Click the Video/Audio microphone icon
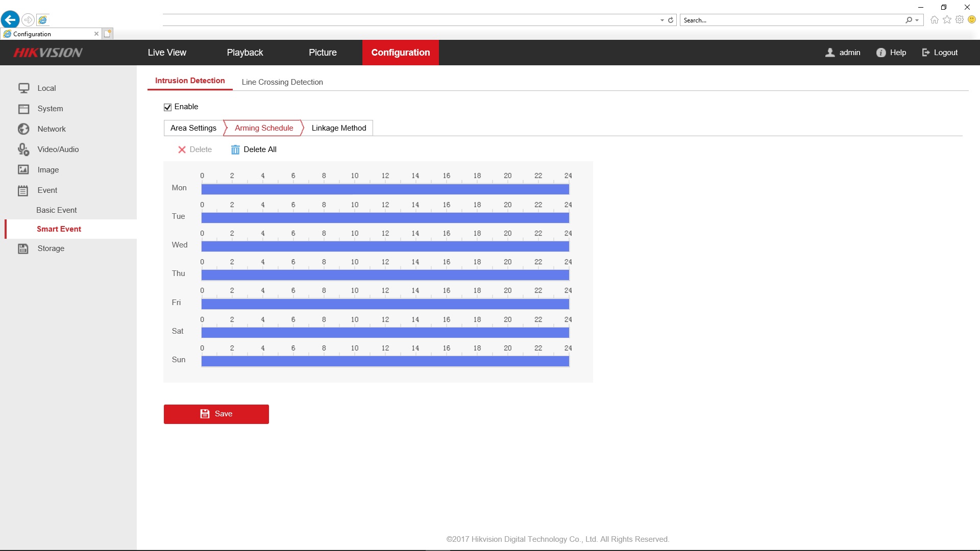Image resolution: width=980 pixels, height=551 pixels. pos(23,149)
